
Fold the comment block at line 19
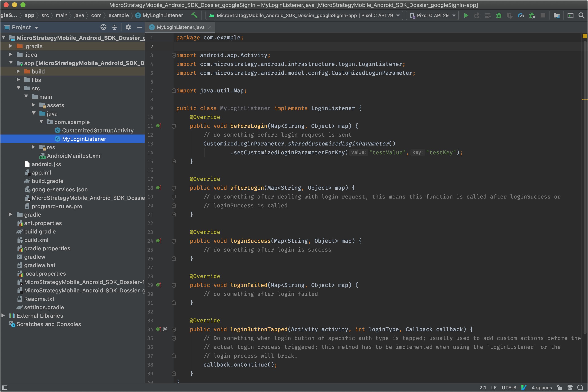click(174, 197)
